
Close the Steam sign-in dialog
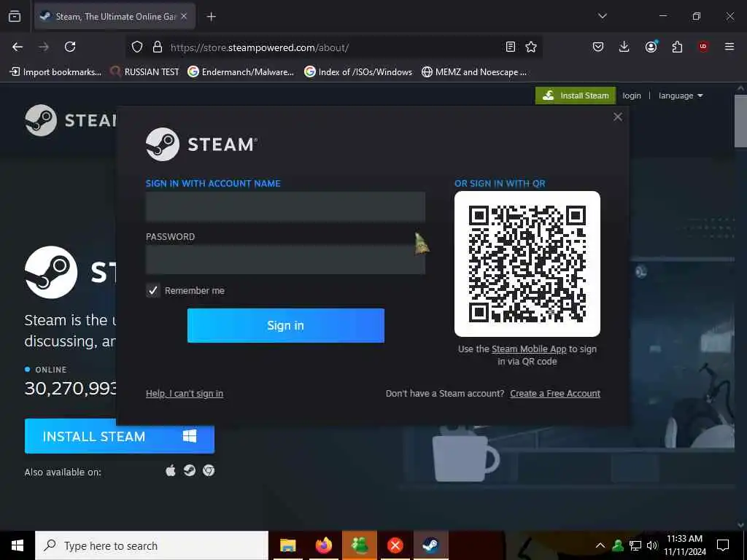point(618,117)
